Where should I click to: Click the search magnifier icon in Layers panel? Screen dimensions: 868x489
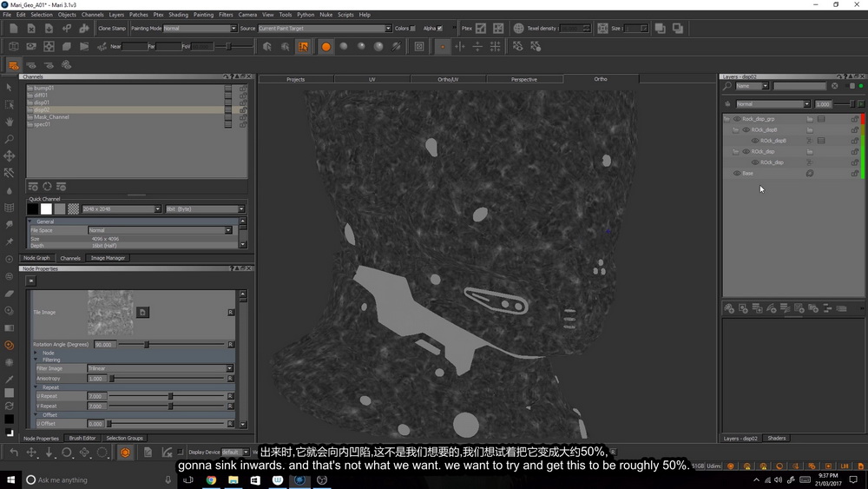[727, 86]
